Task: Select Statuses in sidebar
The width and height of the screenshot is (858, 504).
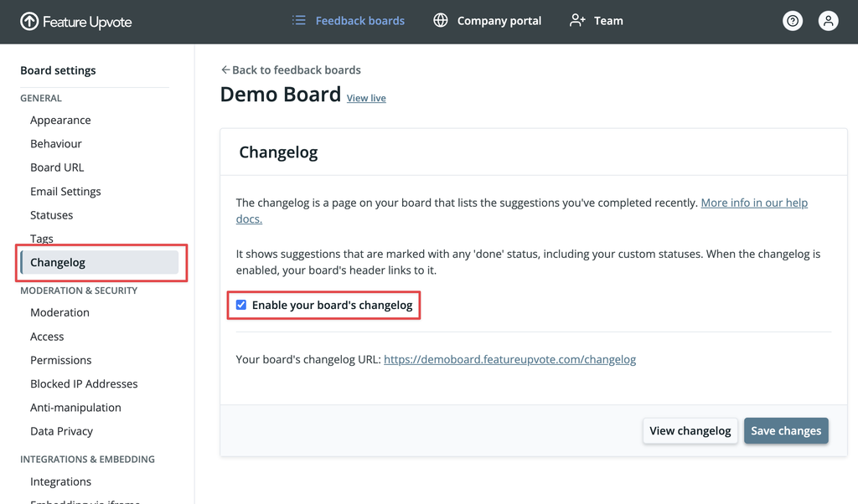Action: 51,215
